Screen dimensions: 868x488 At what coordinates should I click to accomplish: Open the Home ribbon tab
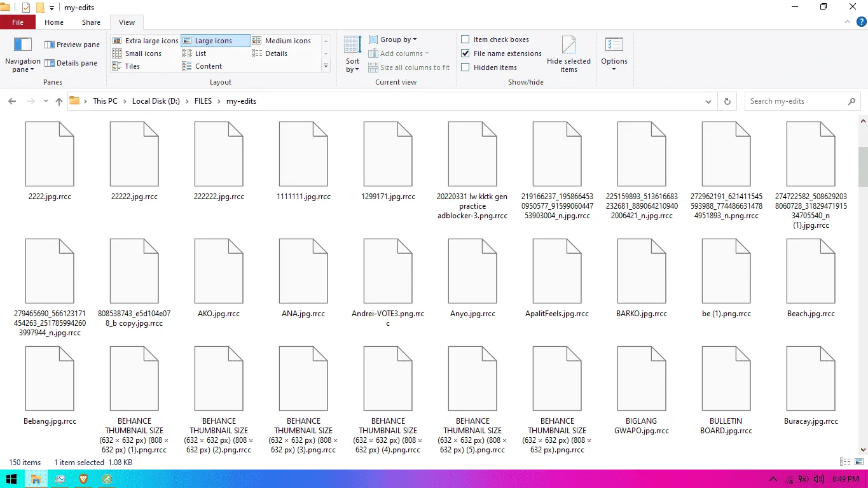click(x=54, y=22)
